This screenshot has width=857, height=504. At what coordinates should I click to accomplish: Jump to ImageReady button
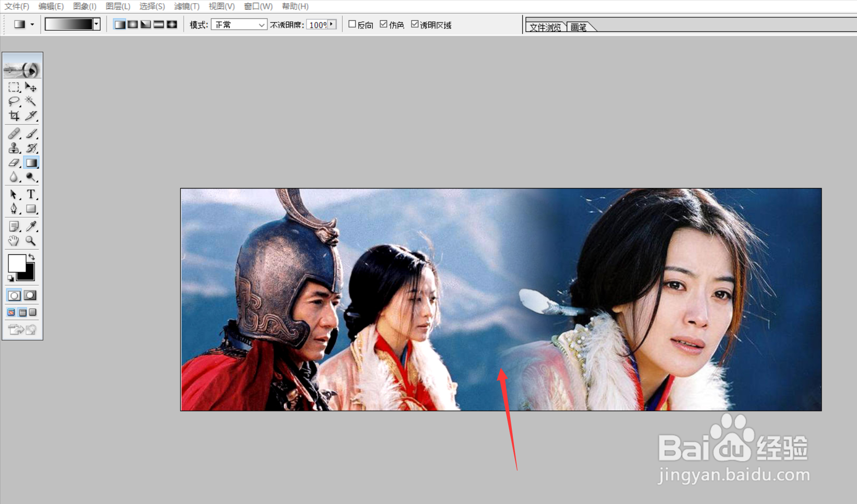pyautogui.click(x=22, y=330)
